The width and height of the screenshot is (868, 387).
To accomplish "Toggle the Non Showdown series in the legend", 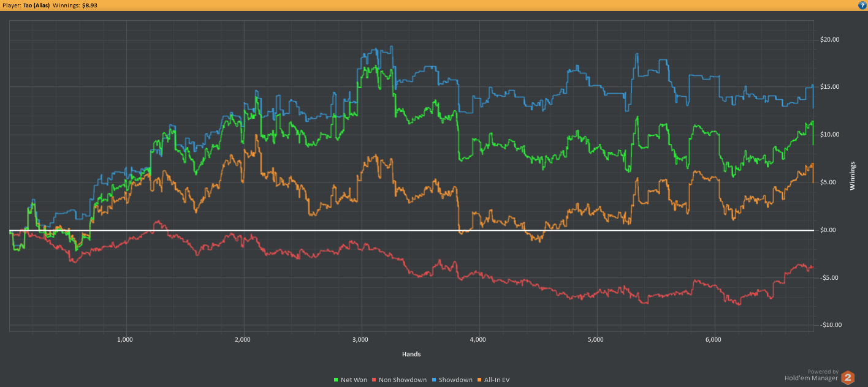I will tap(401, 380).
